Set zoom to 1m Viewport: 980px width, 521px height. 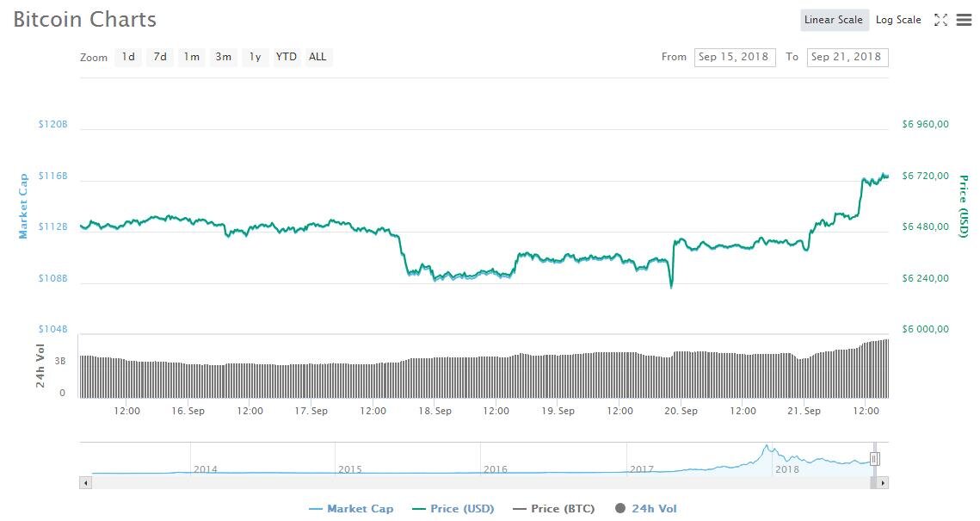coord(191,57)
